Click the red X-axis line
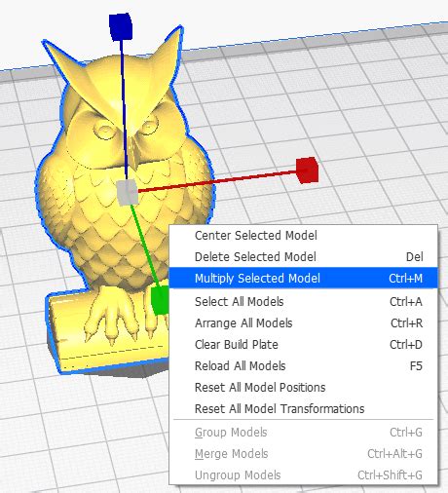This screenshot has height=493, width=448. (217, 181)
